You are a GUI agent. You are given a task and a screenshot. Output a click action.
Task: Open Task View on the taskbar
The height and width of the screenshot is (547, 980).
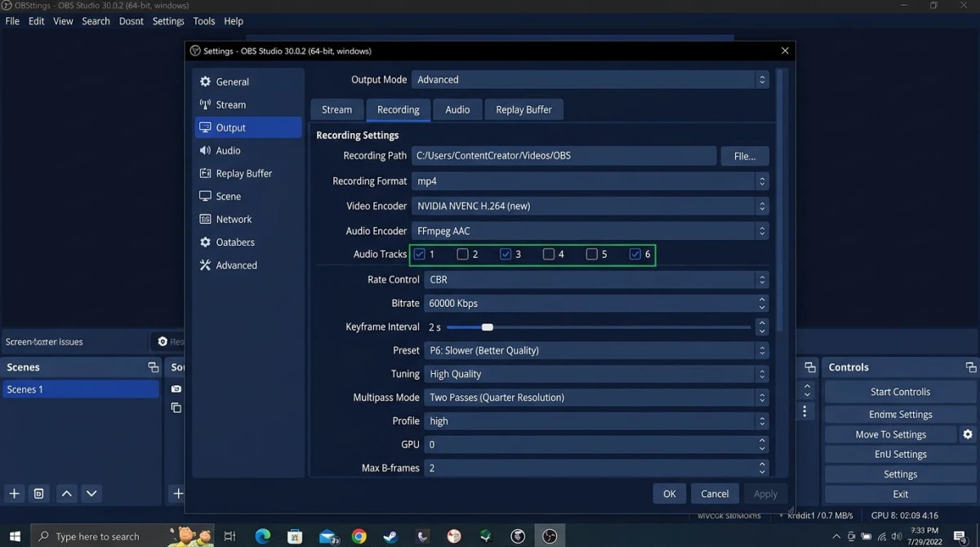pos(229,536)
